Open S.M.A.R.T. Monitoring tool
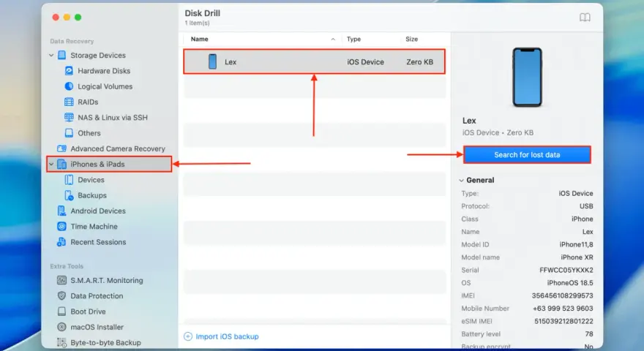Viewport: 644px width, 351px height. point(107,280)
